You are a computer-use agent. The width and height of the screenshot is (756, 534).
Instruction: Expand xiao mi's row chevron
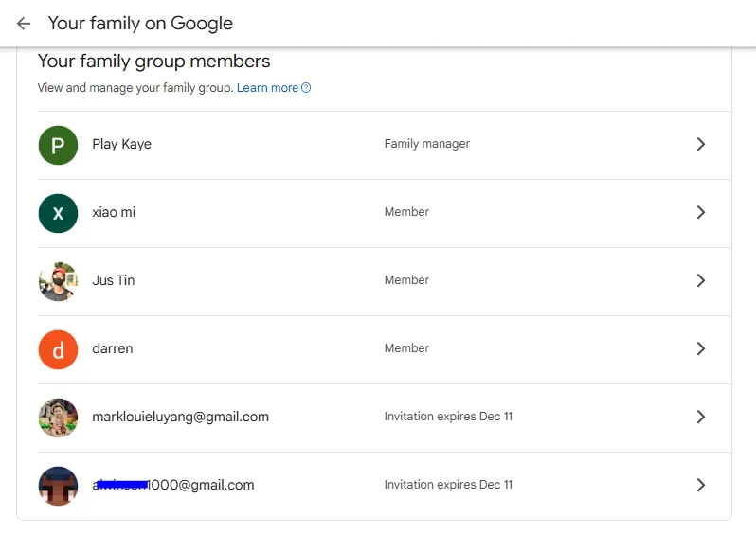click(x=701, y=212)
